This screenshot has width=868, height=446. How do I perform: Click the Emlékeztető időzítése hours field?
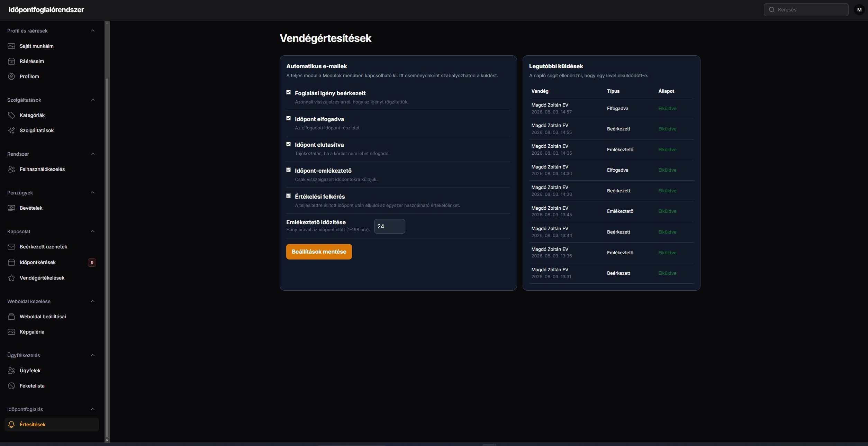[x=389, y=226]
